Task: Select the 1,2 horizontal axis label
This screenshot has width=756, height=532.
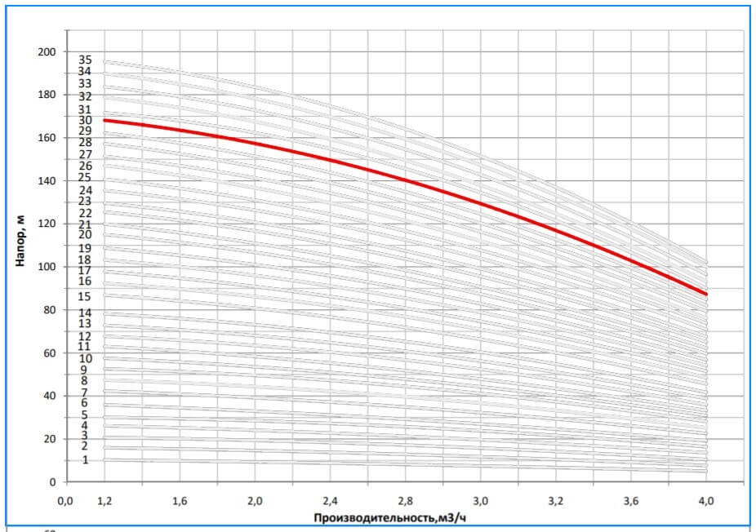Action: coord(104,499)
